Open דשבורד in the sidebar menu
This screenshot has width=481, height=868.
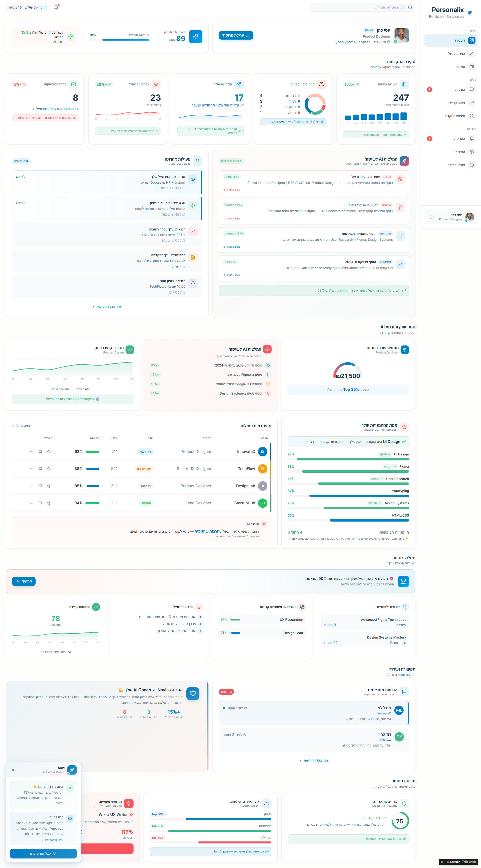[451, 40]
